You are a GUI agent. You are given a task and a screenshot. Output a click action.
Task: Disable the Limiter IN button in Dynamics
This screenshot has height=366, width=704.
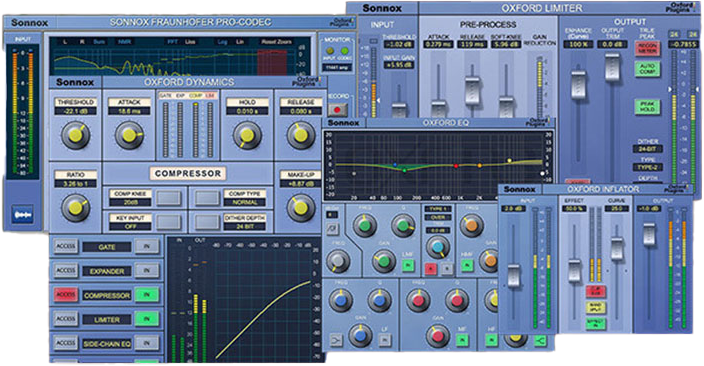tap(147, 319)
